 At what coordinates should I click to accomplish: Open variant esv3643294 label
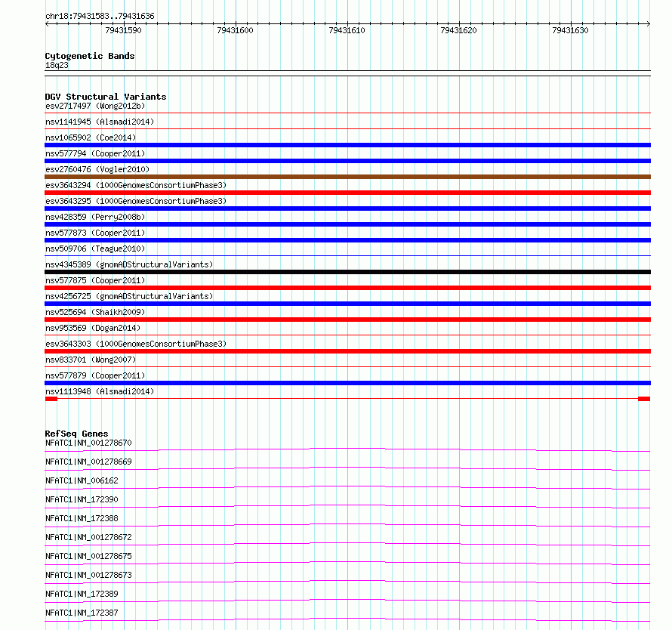136,185
